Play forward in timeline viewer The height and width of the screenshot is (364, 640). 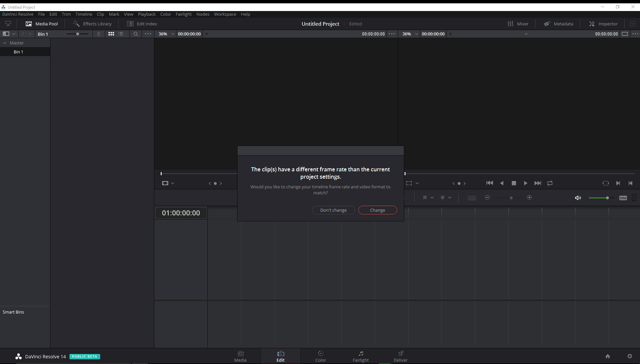coord(525,183)
